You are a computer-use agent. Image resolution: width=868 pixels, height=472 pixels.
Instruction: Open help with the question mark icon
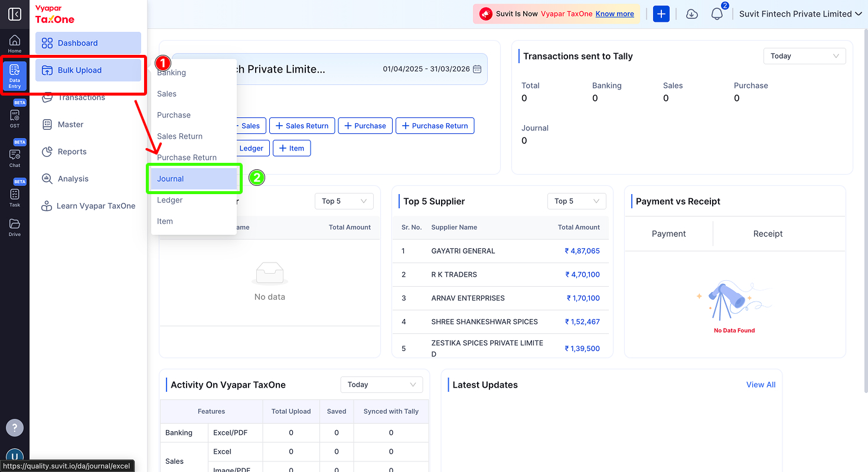[15, 428]
